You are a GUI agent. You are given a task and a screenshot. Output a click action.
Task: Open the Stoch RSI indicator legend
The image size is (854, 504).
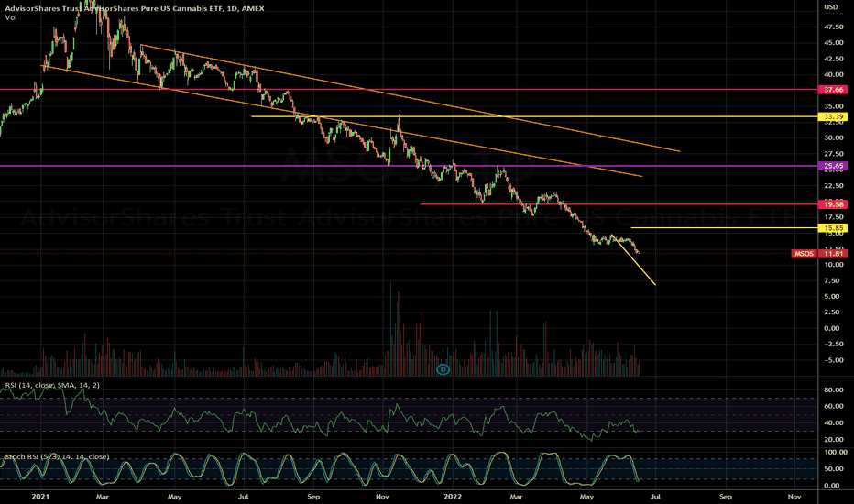(57, 456)
